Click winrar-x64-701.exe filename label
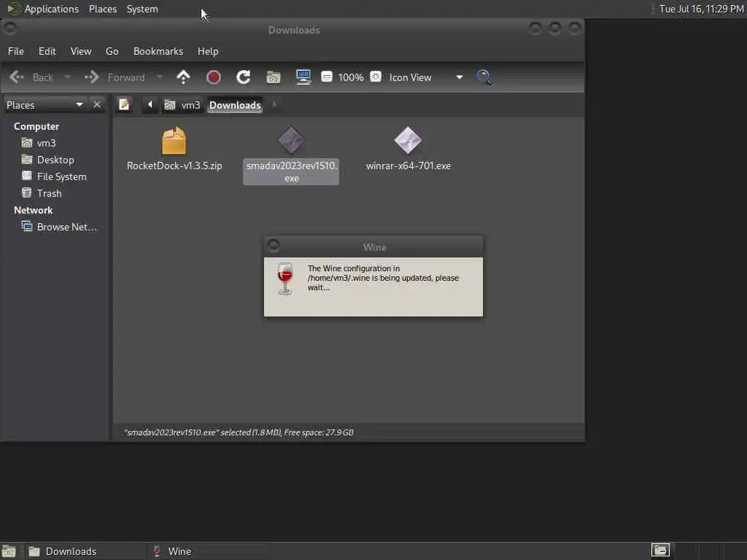The height and width of the screenshot is (560, 747). tap(409, 166)
